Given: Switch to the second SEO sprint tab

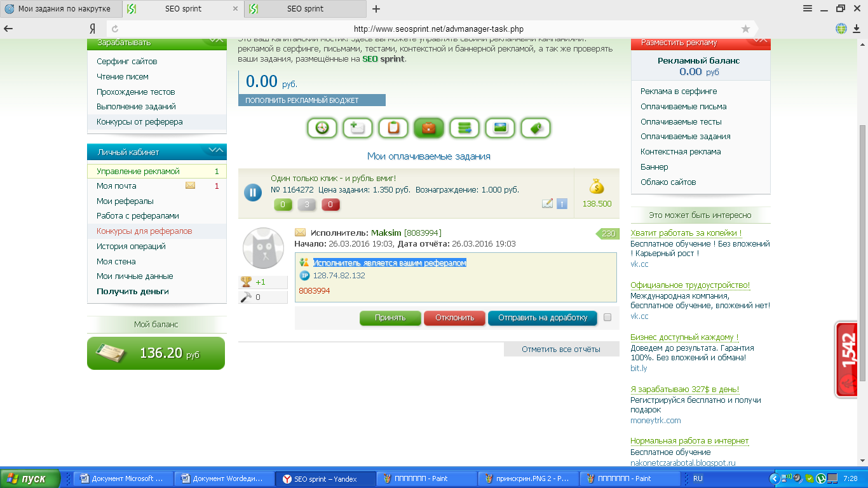Looking at the screenshot, I should tap(304, 9).
